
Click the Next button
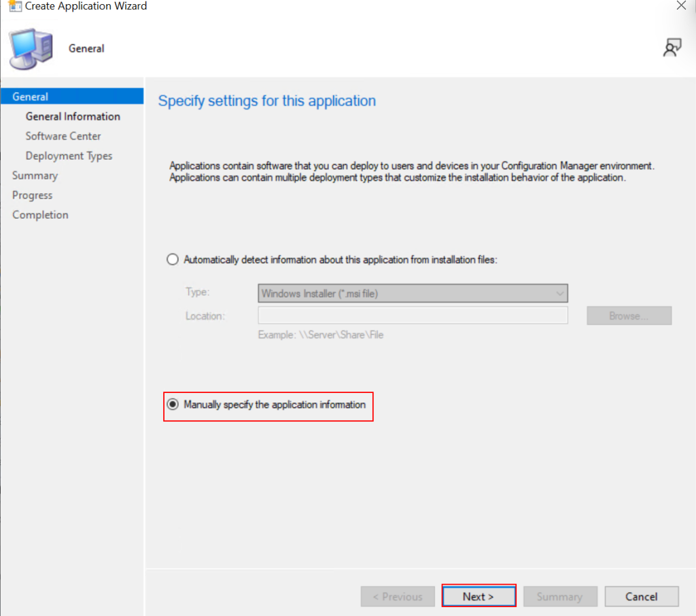[x=478, y=596]
